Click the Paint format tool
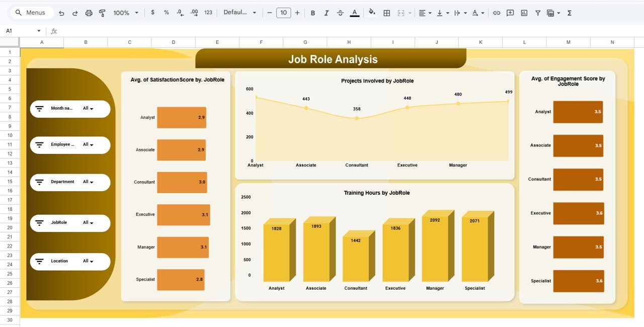Screen dimensions: 644x327 click(x=102, y=13)
